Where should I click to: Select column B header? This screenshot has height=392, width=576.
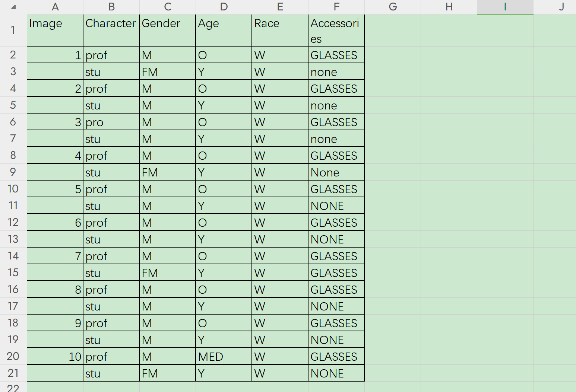coord(111,7)
